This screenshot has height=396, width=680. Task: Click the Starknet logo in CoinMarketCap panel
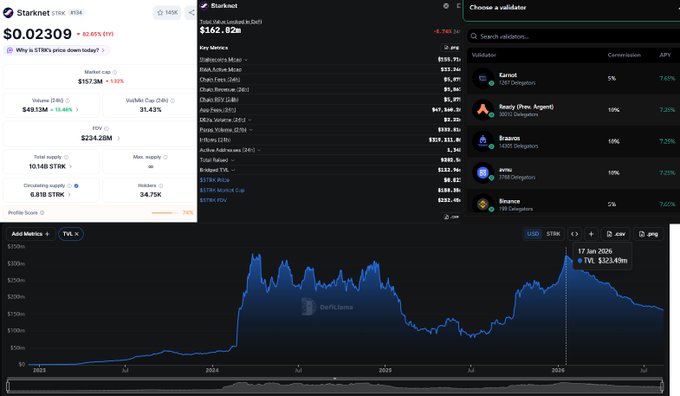8,13
